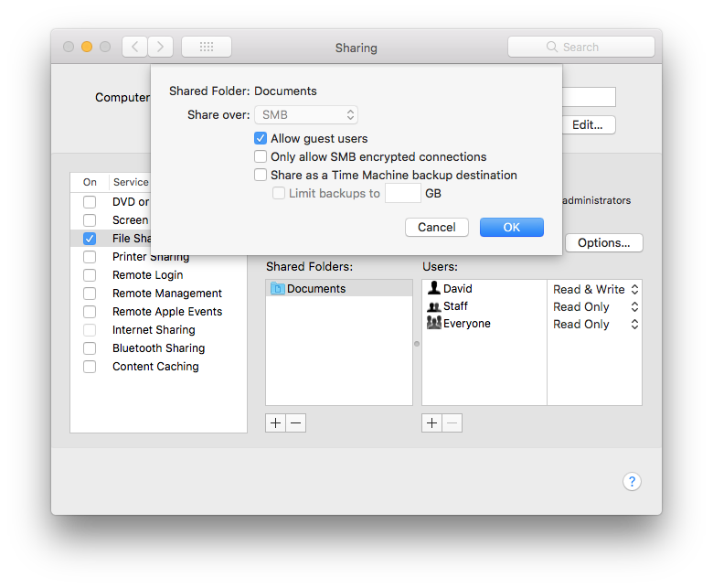Grab the splitter dot between folder lists
Screen dimensions: 713x588
coord(417,344)
